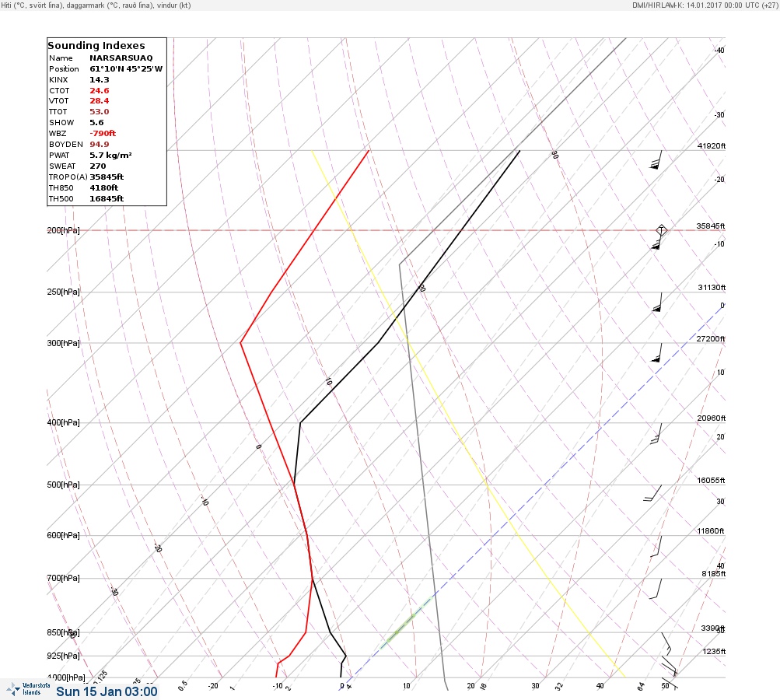The width and height of the screenshot is (780, 700).
Task: Click the '20960ft' altitude label
Action: click(712, 418)
